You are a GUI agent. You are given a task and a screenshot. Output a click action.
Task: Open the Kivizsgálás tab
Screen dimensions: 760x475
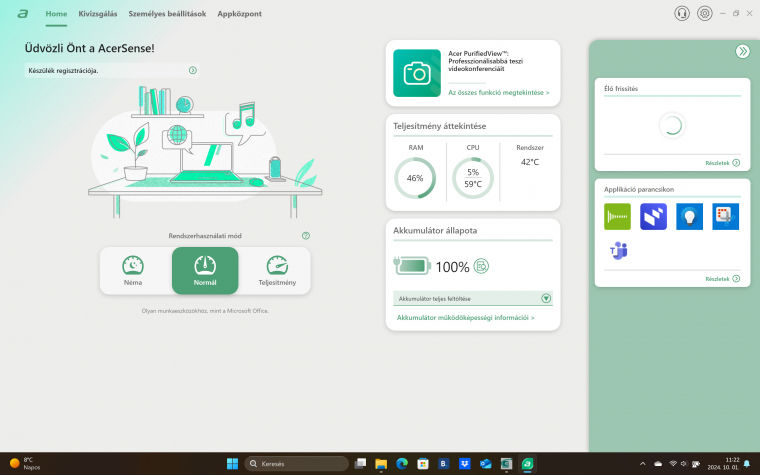click(x=98, y=14)
